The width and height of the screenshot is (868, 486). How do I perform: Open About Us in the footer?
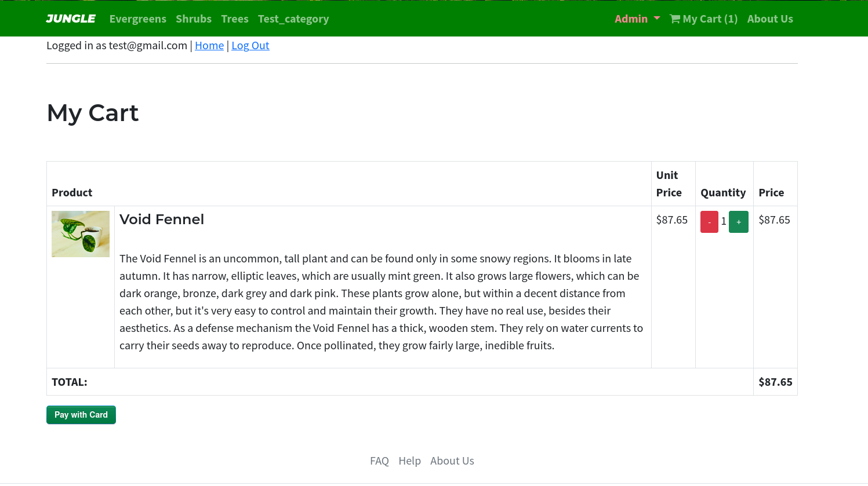click(x=452, y=461)
